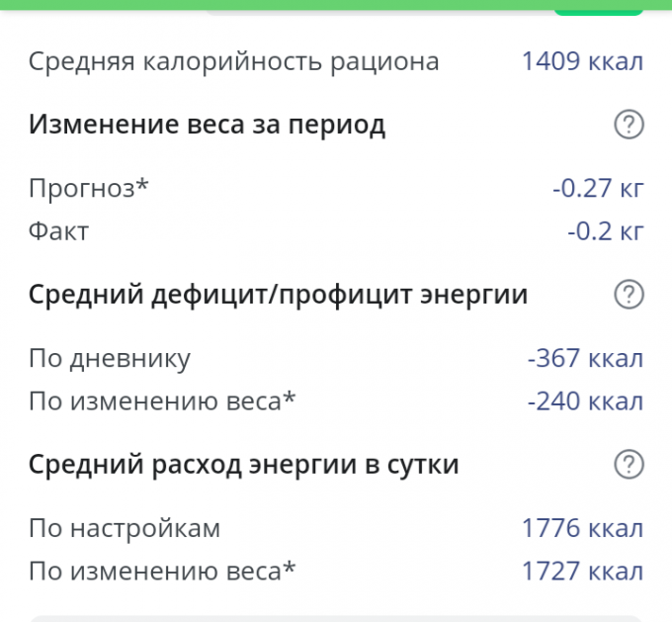The height and width of the screenshot is (622, 672).
Task: Tap the По дневнику row label
Action: (110, 358)
